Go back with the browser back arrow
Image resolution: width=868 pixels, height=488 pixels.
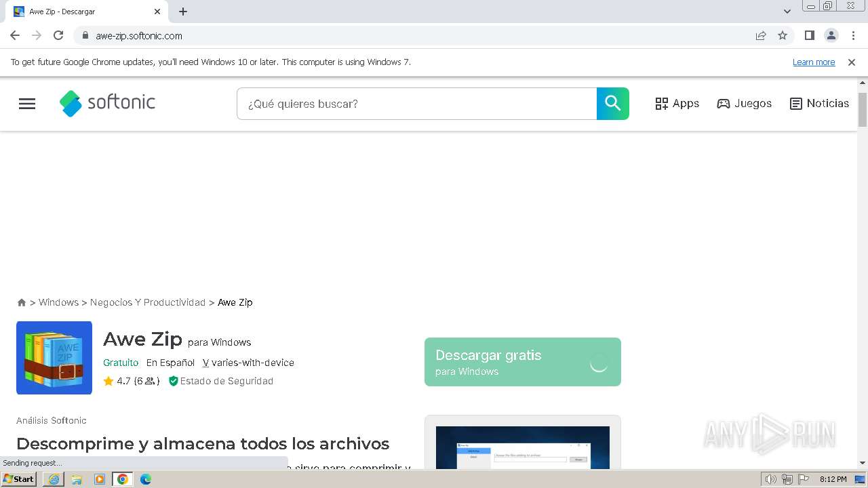pos(15,35)
